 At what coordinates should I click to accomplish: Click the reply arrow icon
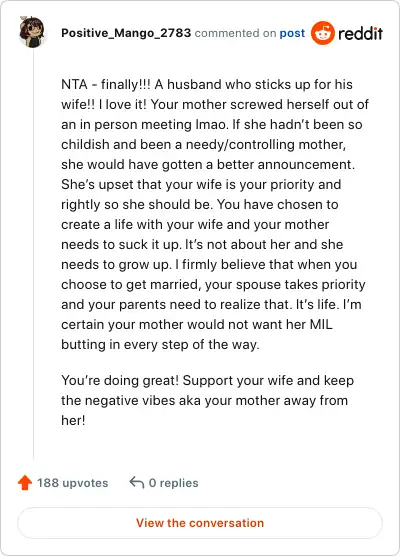(x=137, y=483)
